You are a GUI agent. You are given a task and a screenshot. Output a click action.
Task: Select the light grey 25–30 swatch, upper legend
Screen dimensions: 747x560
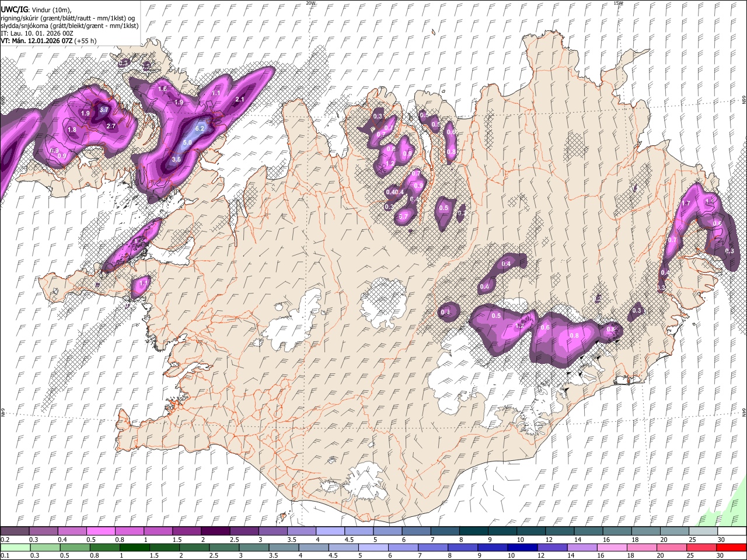703,531
